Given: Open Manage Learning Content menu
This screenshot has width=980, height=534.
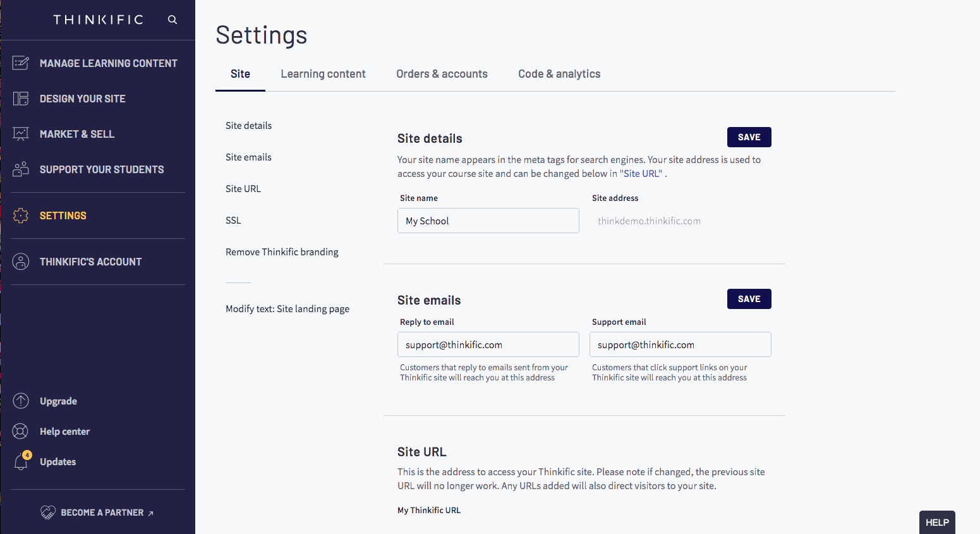Looking at the screenshot, I should 108,63.
